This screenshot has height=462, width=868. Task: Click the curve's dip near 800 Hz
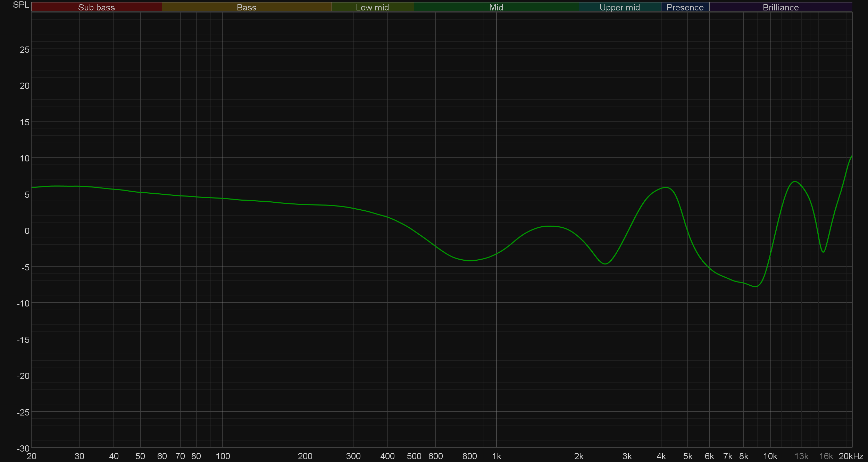[470, 261]
